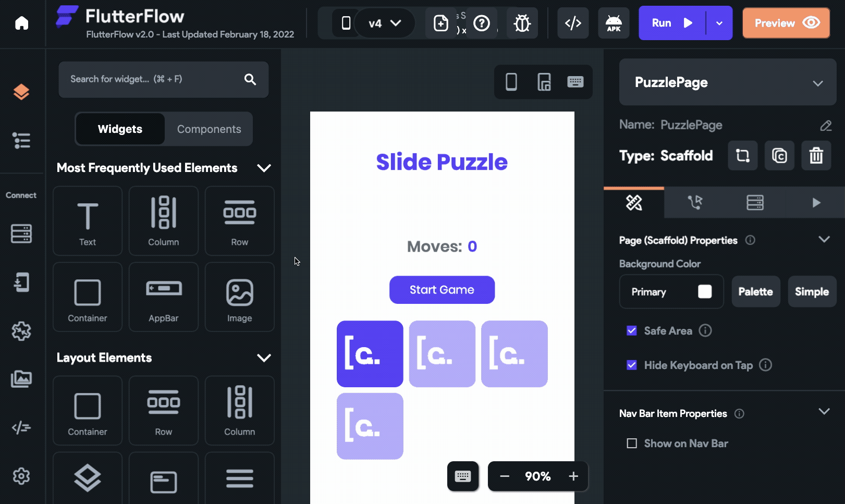
Task: Select the Properties ruler-and-pencil tab icon
Action: [x=633, y=203]
